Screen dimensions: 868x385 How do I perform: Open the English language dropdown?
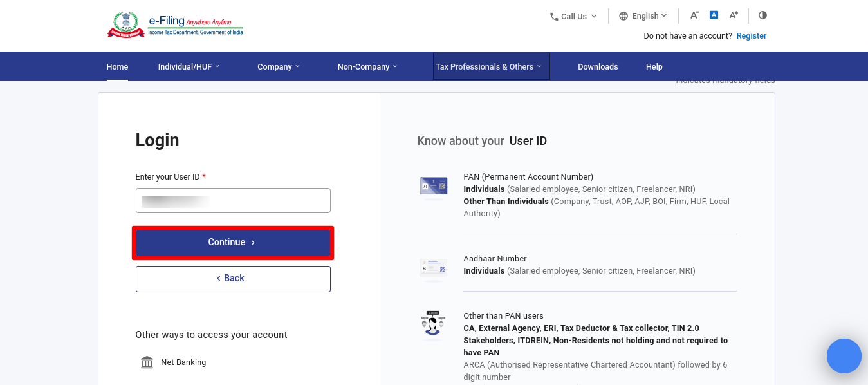point(643,16)
